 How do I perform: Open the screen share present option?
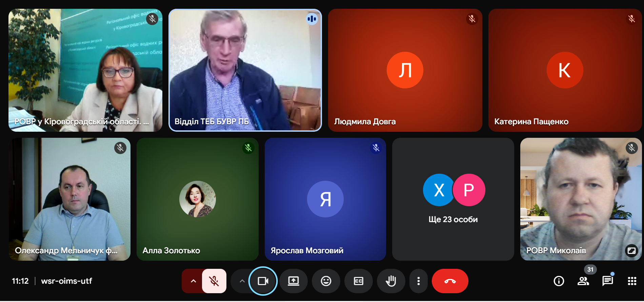click(x=293, y=281)
